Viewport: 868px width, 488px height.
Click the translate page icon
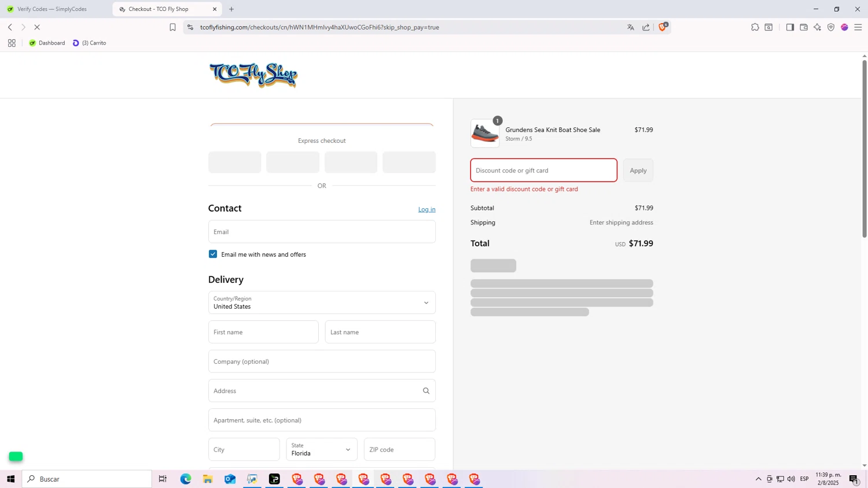point(631,27)
